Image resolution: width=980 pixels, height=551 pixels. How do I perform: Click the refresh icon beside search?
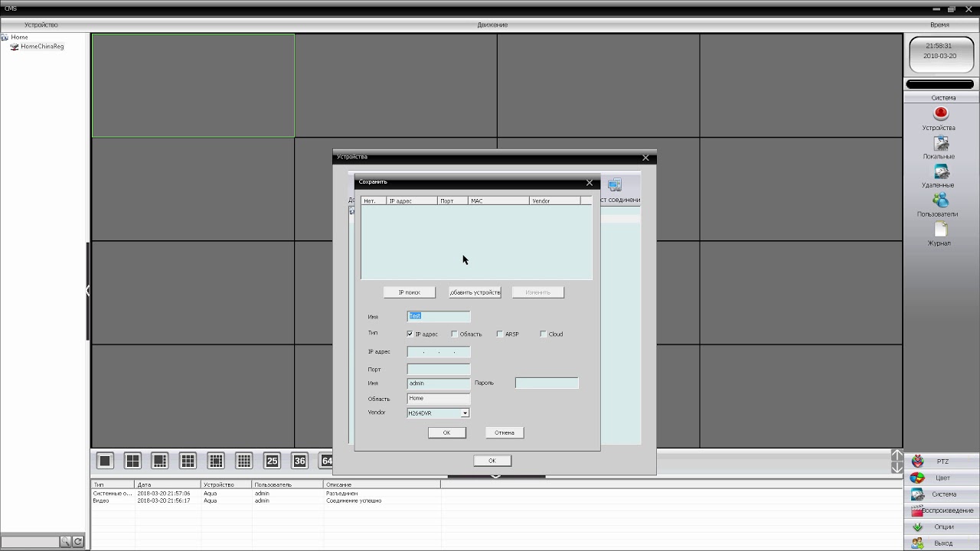click(x=78, y=542)
